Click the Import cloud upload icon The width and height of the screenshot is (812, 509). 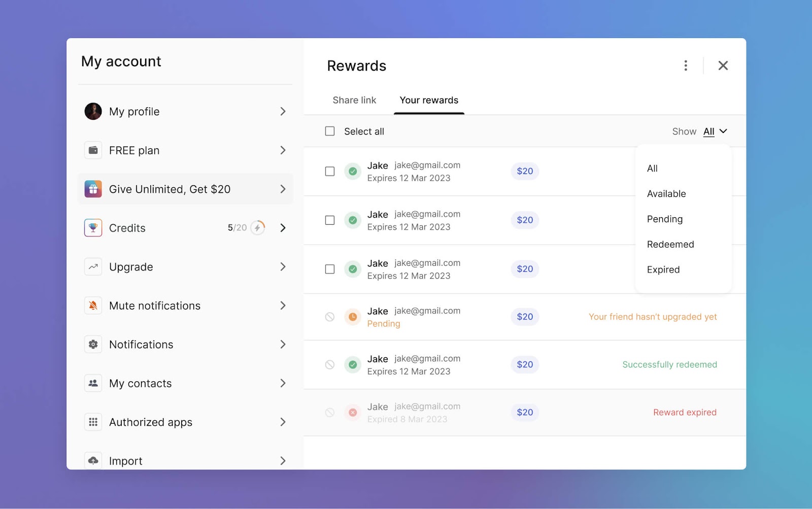tap(93, 460)
